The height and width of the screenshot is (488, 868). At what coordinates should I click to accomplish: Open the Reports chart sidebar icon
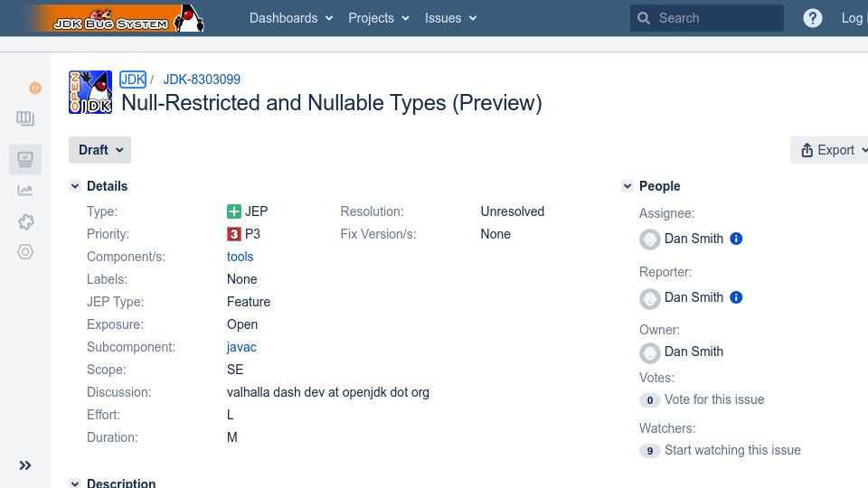[25, 191]
